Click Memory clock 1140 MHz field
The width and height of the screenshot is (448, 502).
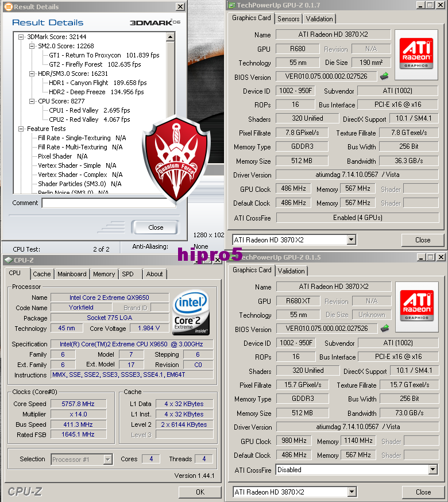coord(358,441)
